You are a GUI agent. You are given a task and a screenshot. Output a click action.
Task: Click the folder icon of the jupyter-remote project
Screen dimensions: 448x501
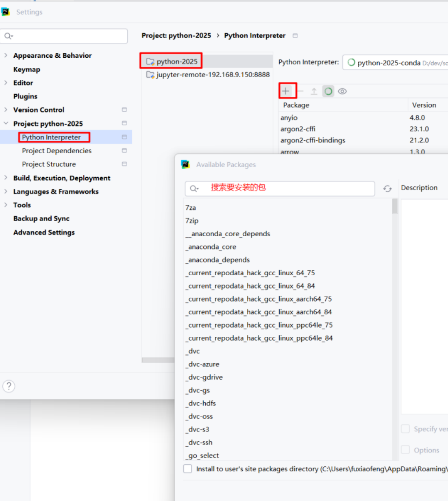click(x=150, y=74)
